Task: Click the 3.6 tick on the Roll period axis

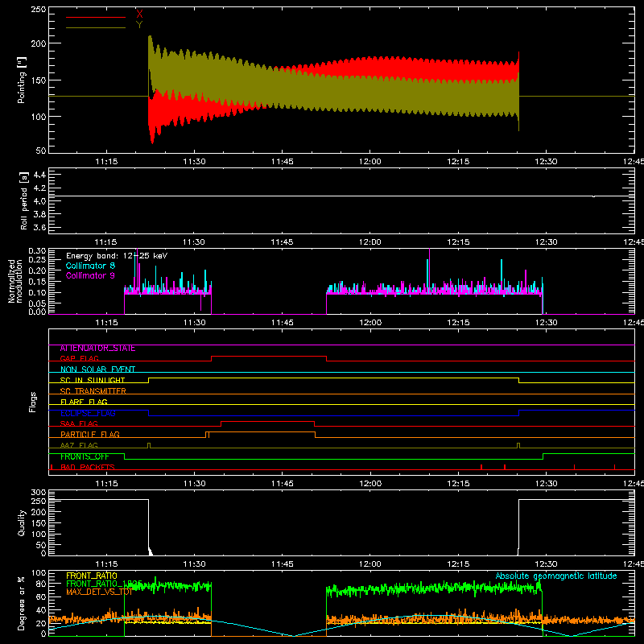Action: click(39, 227)
